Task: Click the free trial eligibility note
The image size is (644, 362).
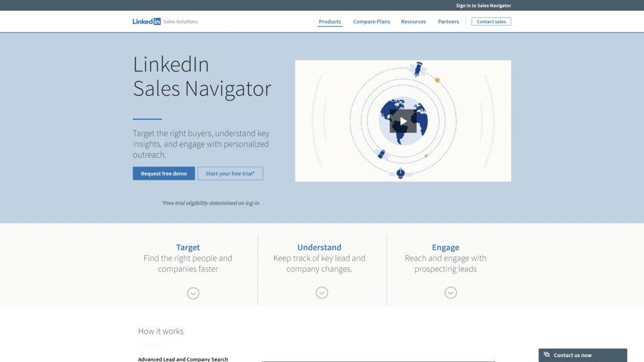Action: tap(210, 203)
